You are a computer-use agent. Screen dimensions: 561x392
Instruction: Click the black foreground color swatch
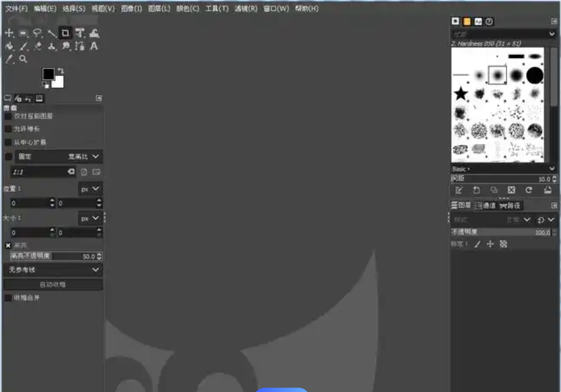pyautogui.click(x=48, y=73)
